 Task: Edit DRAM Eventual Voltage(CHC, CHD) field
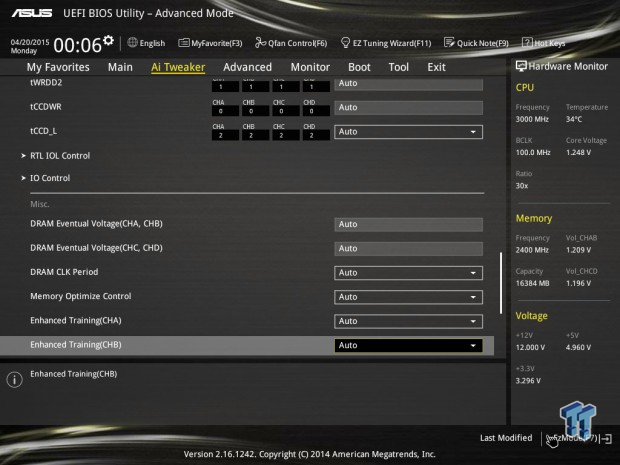point(408,248)
